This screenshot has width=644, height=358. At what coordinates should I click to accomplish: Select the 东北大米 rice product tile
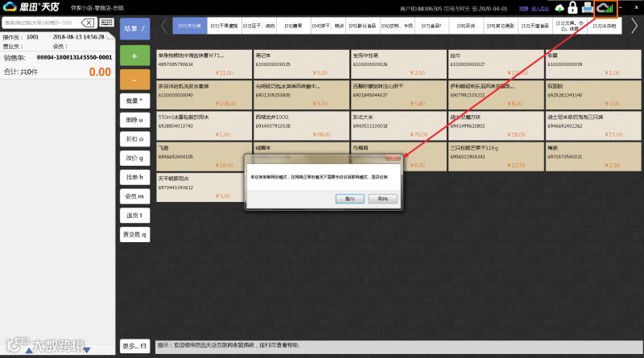[398, 126]
